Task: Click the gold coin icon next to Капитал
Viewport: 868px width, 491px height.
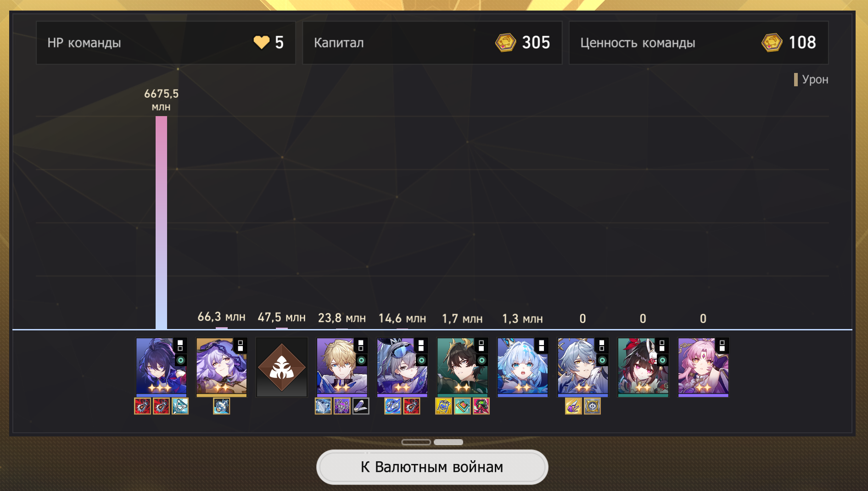Action: click(x=505, y=43)
